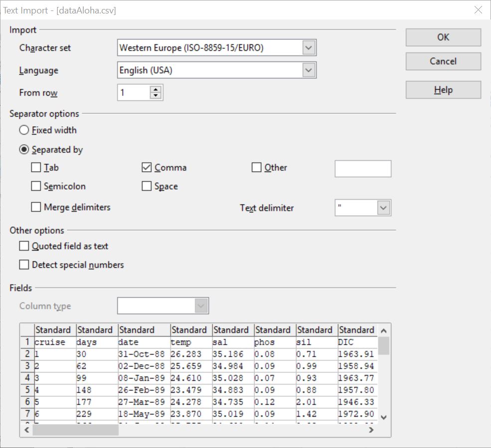Select the Separated by radio button
Screen dimensions: 491x448
(23, 150)
